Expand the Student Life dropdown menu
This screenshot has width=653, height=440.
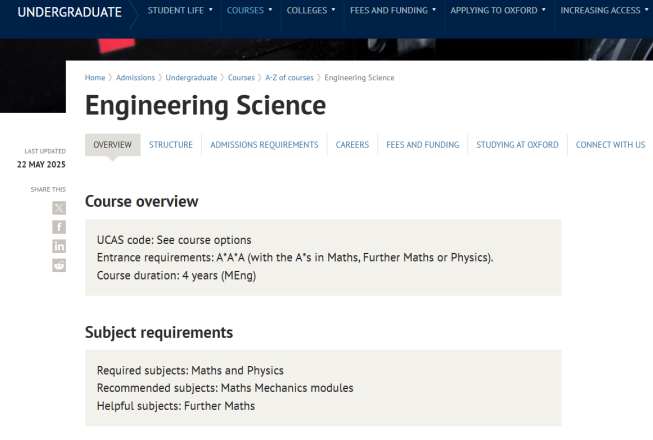180,10
